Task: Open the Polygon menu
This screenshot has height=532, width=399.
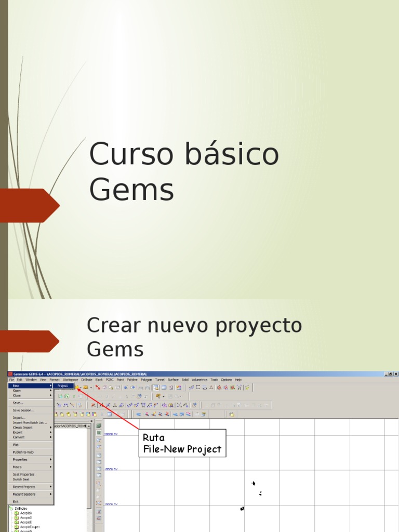Action: click(x=146, y=380)
